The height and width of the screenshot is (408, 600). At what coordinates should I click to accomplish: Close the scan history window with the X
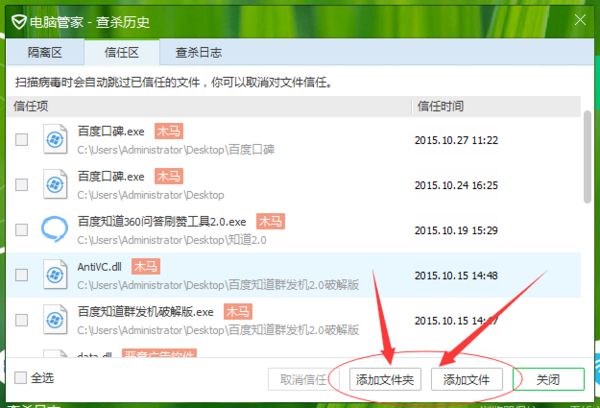pos(580,18)
